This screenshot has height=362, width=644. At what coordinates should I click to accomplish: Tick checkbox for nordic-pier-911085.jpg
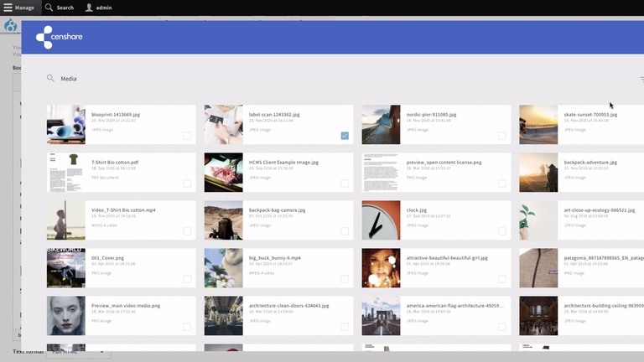coord(502,136)
